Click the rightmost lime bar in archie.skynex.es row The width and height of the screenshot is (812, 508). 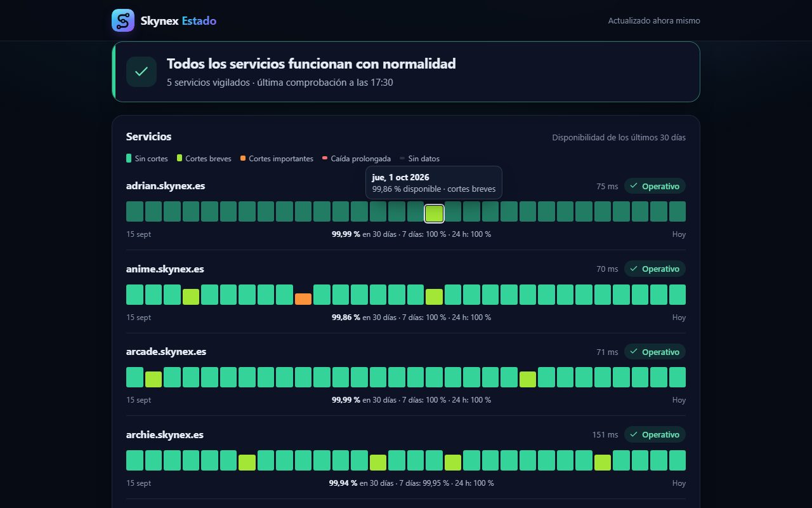coord(603,462)
